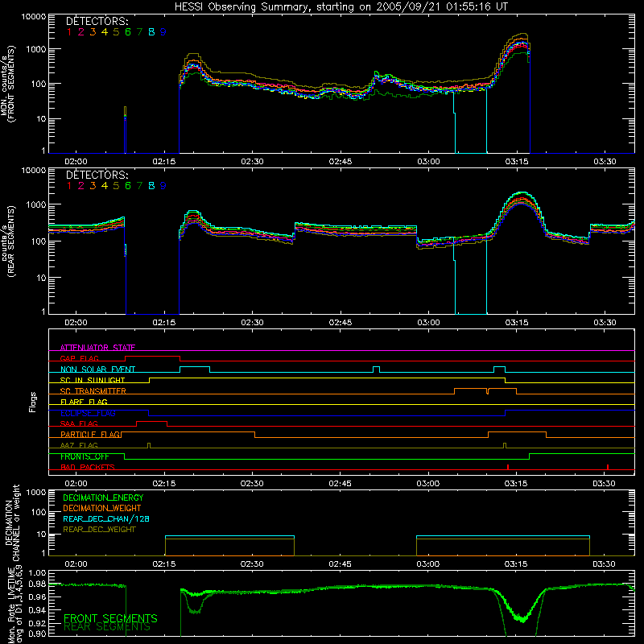Click the REAR_DEC_WEIGHT legend entry
This screenshot has height=644, width=644.
point(99,530)
